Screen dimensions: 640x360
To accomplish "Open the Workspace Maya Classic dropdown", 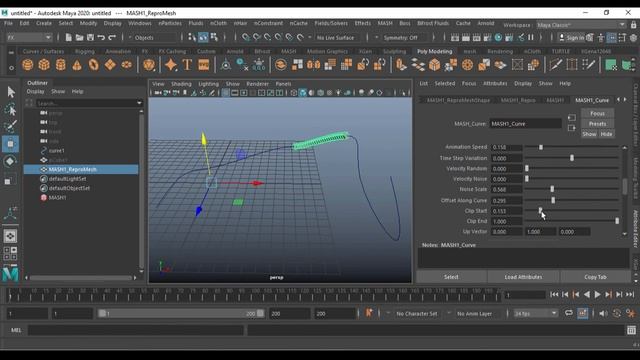I will (x=580, y=25).
